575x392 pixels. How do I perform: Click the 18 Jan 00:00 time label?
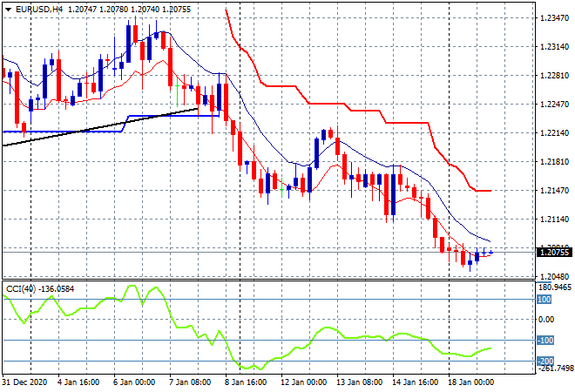click(471, 382)
